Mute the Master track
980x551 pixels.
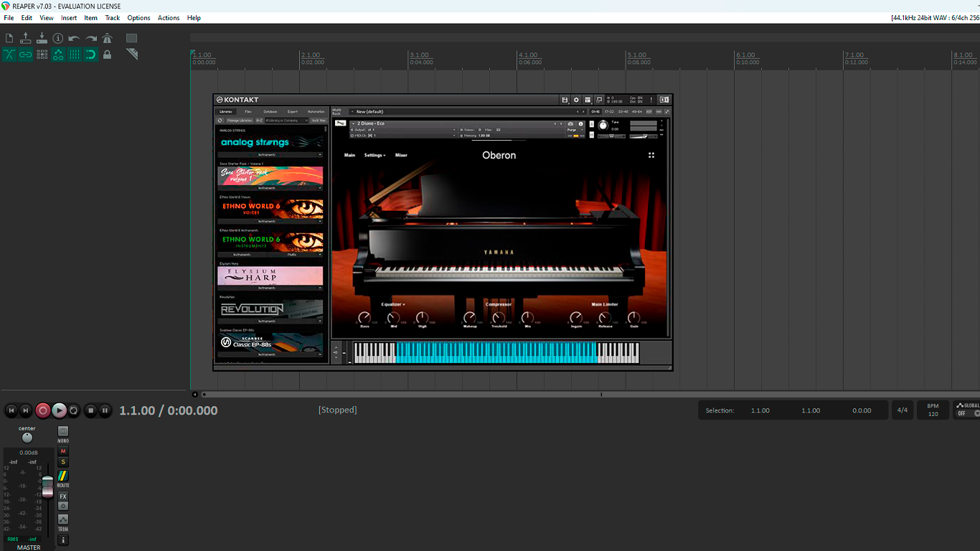pyautogui.click(x=63, y=451)
